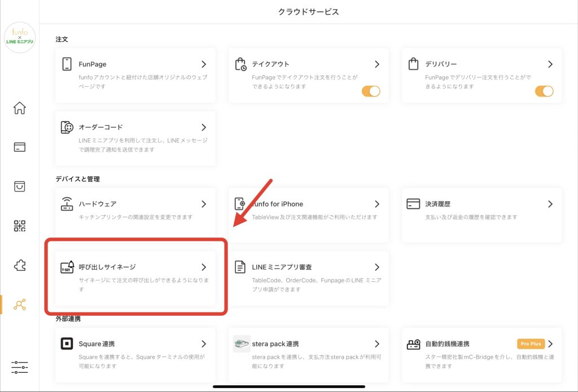Screen dimensions: 578x392
Task: Click the オーダーコード icon
Action: pyautogui.click(x=67, y=127)
